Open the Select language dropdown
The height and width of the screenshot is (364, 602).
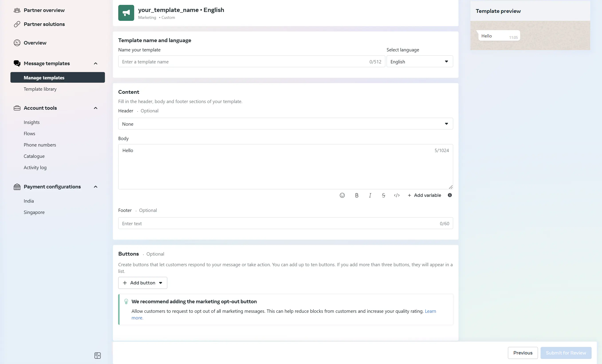click(419, 62)
